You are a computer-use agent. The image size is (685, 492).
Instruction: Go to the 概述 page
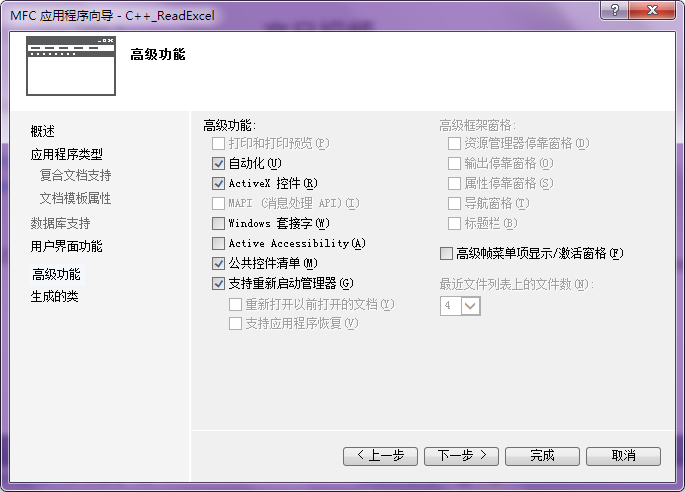[42, 131]
